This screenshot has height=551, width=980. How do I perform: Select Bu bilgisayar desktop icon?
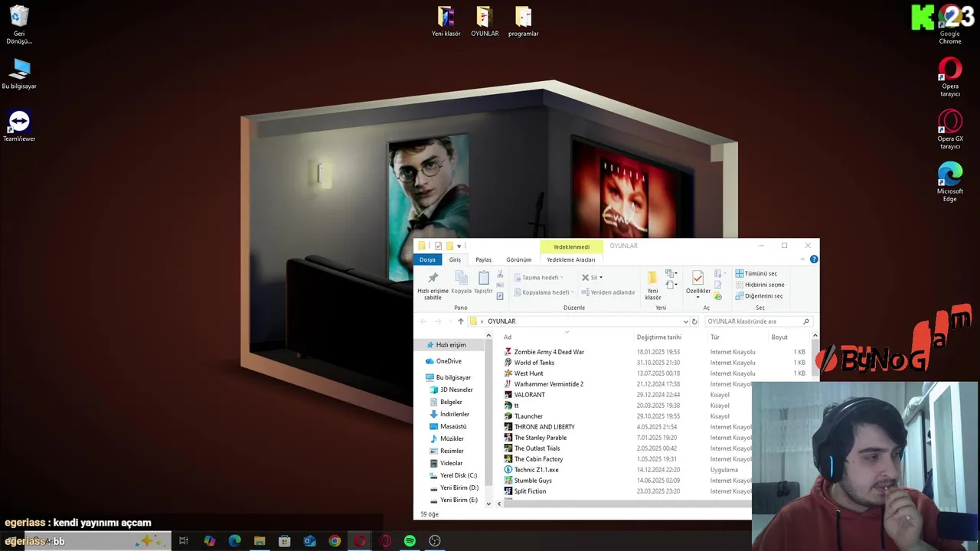pos(19,73)
